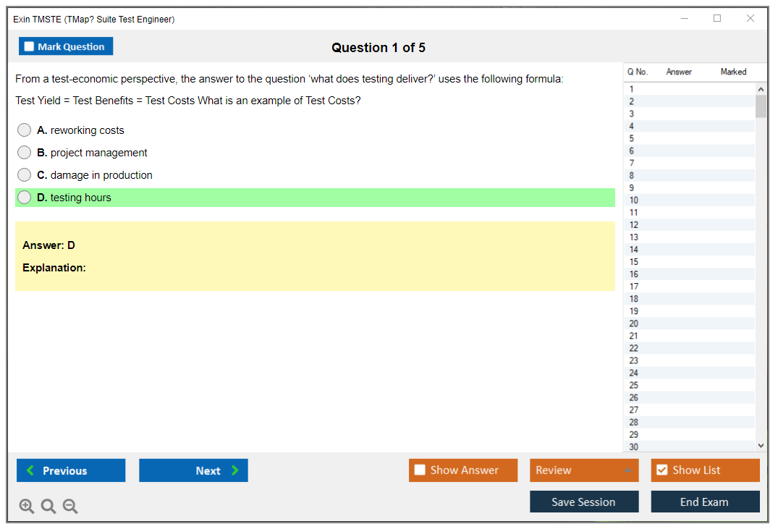Click the End Exam button
Viewport: 778px width, 532px height.
pos(704,502)
